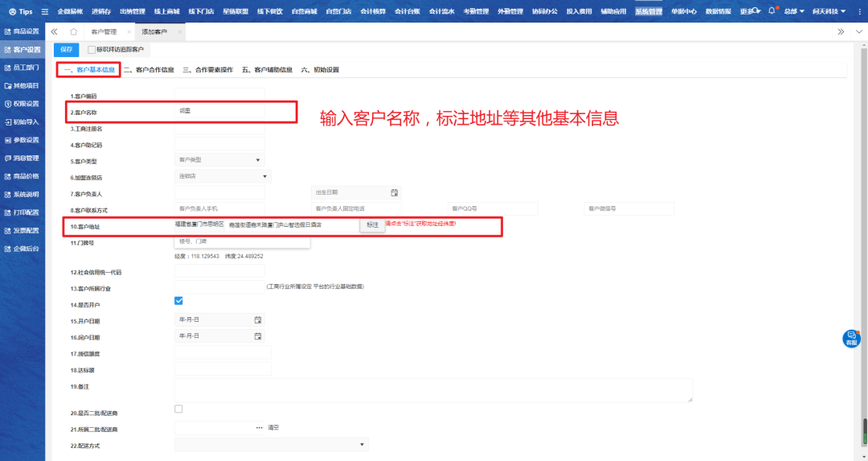Click the 客户名称 input field
868x461 pixels.
coord(219,111)
